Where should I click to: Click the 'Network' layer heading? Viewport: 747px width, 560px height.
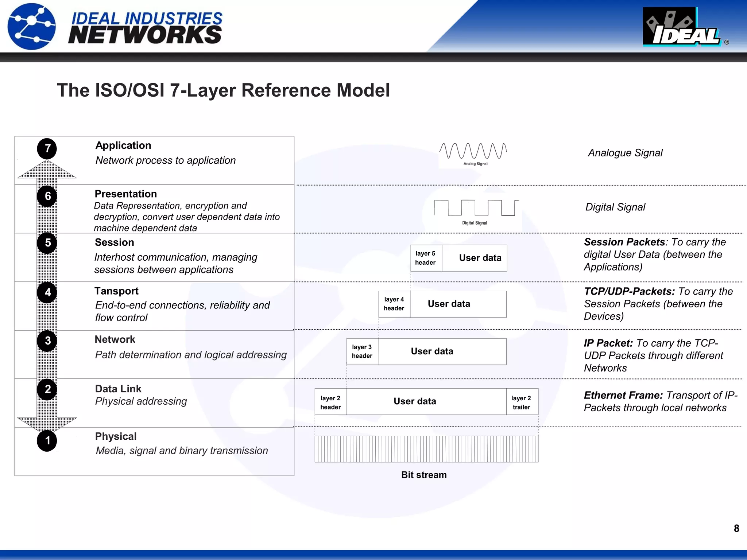coord(115,339)
